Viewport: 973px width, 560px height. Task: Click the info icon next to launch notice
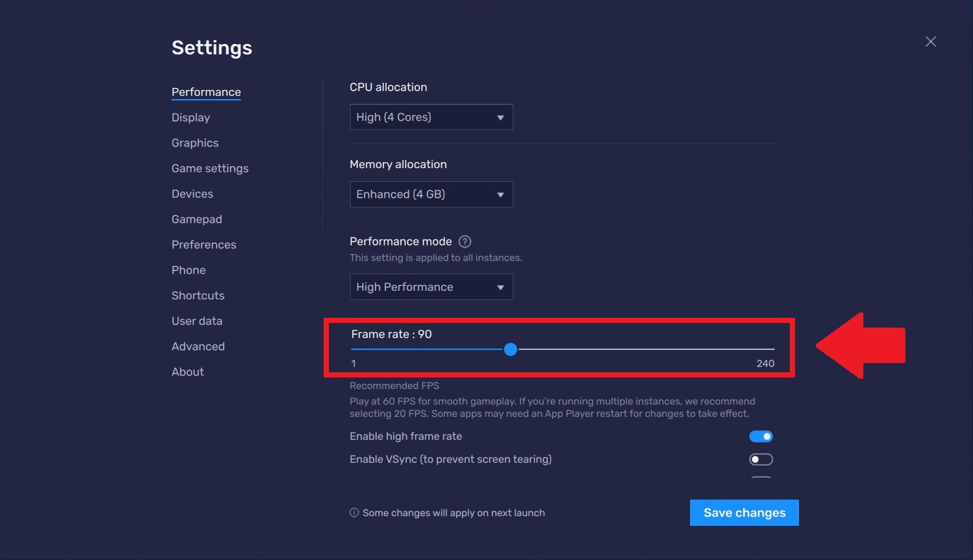pos(353,512)
